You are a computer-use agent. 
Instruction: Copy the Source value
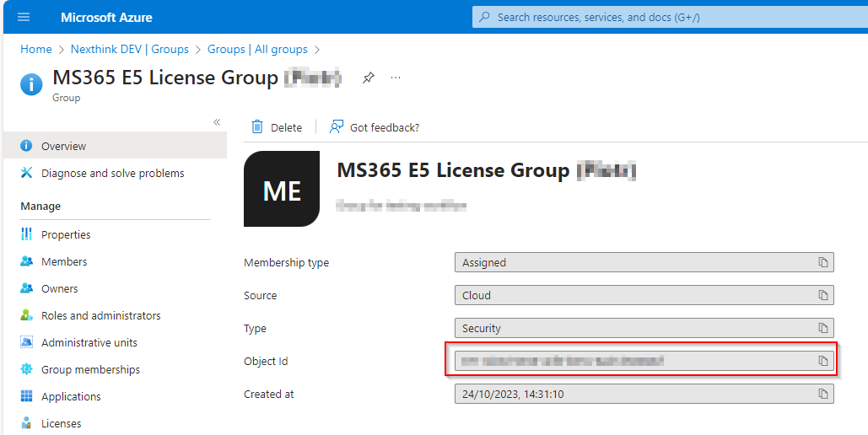(x=823, y=295)
